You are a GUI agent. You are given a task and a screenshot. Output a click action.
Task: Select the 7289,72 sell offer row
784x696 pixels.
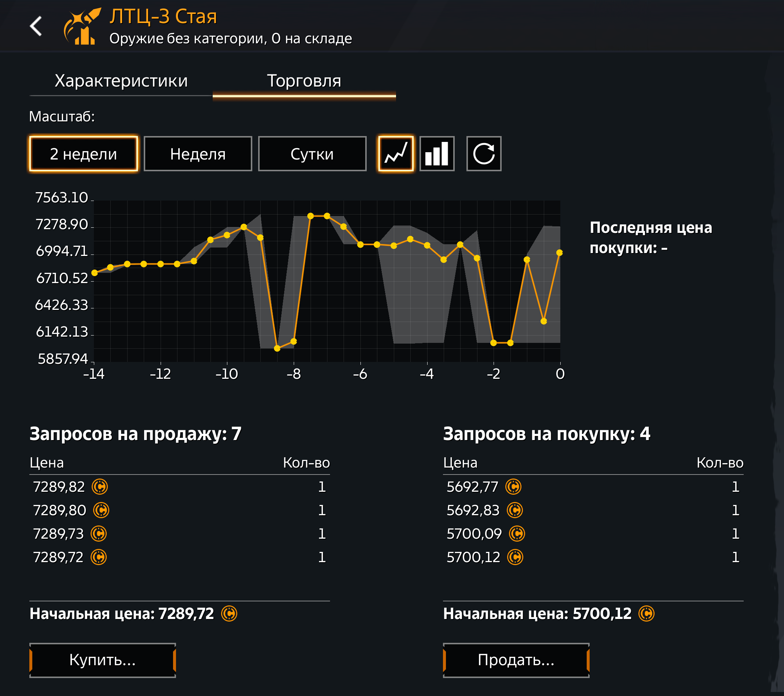click(179, 557)
